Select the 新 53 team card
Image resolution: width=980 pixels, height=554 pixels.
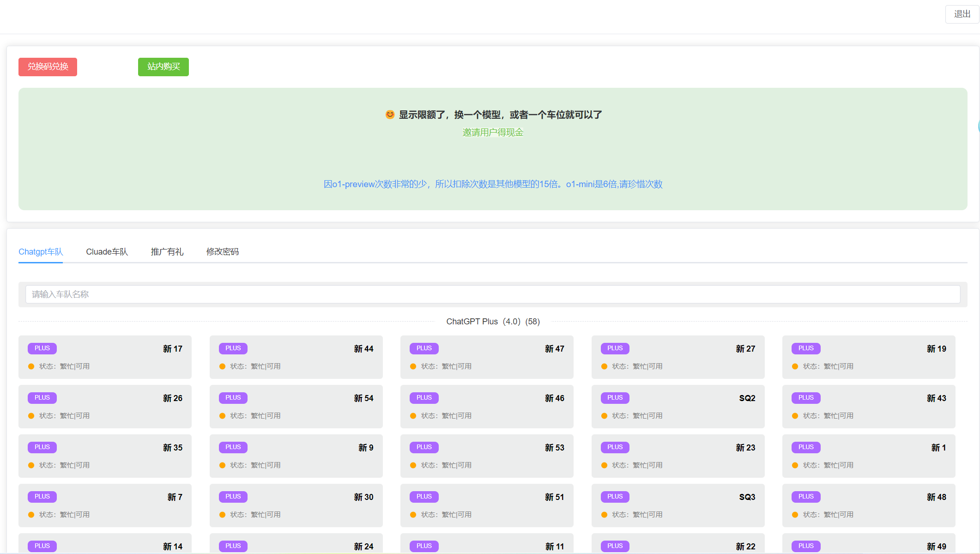pos(487,456)
